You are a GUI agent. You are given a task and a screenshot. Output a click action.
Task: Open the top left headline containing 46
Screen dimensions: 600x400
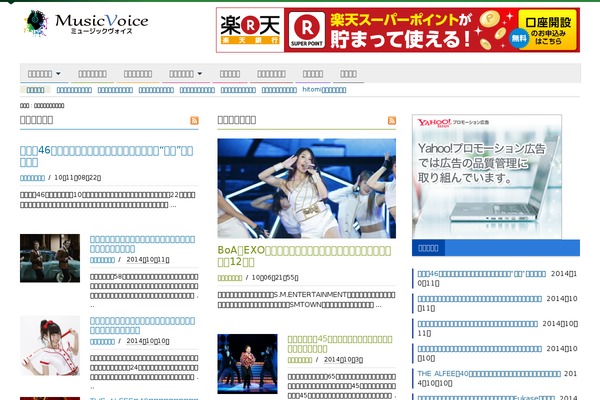[x=106, y=156]
